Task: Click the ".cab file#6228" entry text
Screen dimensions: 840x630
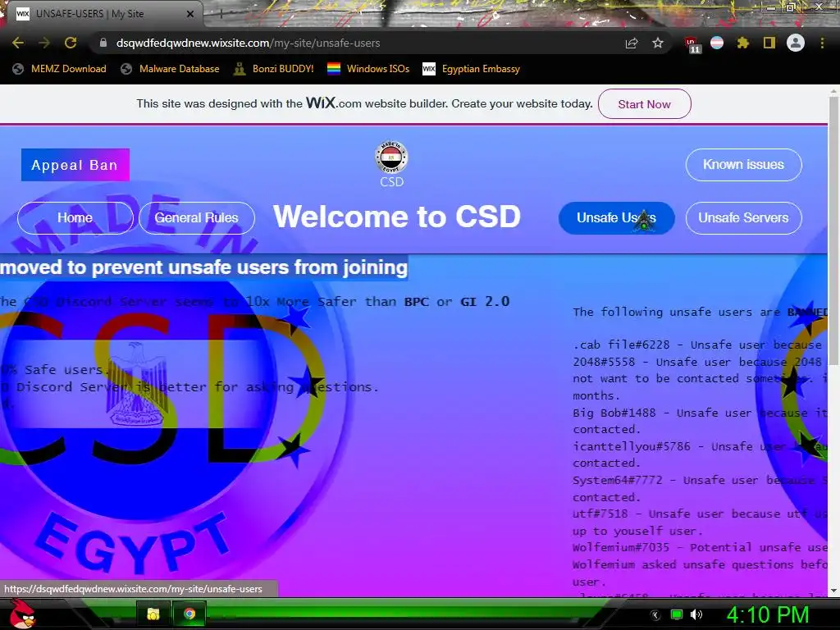Action: (621, 345)
